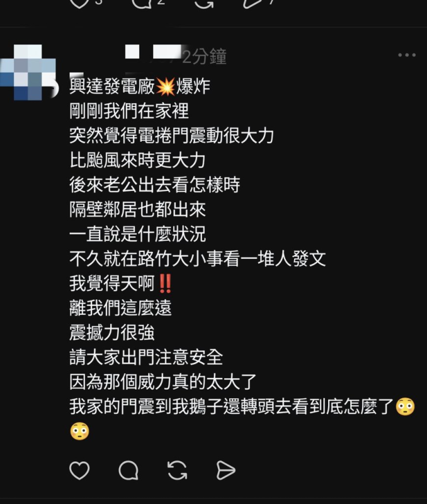427x504 pixels.
Task: Click the line 請大家出門注意安全
Action: (x=146, y=357)
